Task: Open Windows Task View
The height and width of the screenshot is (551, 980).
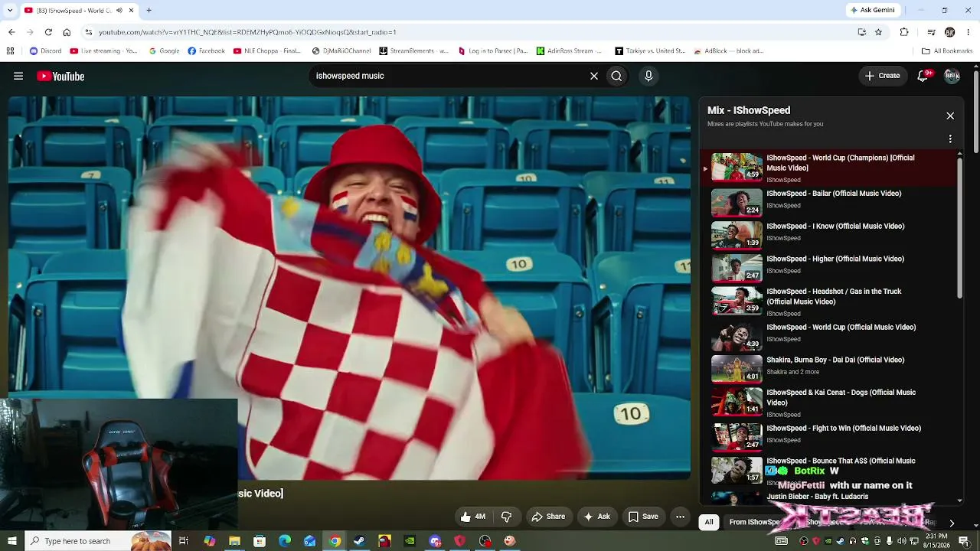Action: click(x=184, y=541)
